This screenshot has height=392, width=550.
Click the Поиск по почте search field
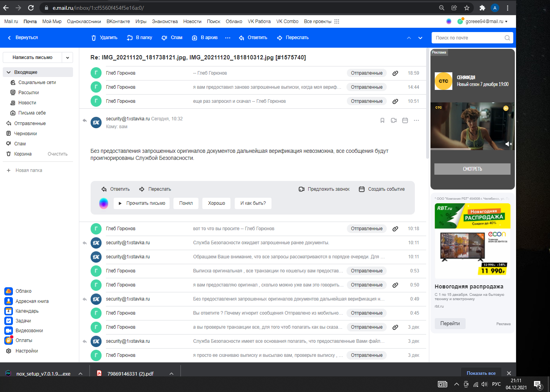pos(469,38)
